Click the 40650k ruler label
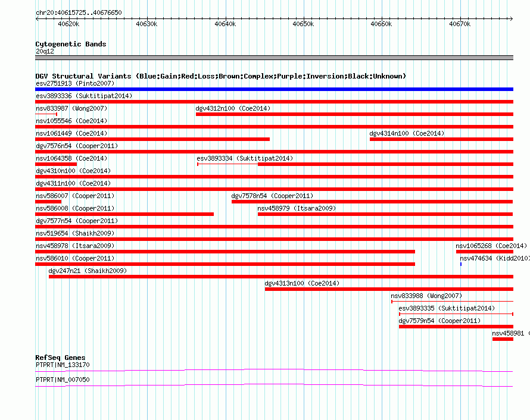The width and height of the screenshot is (530, 420). [x=303, y=24]
